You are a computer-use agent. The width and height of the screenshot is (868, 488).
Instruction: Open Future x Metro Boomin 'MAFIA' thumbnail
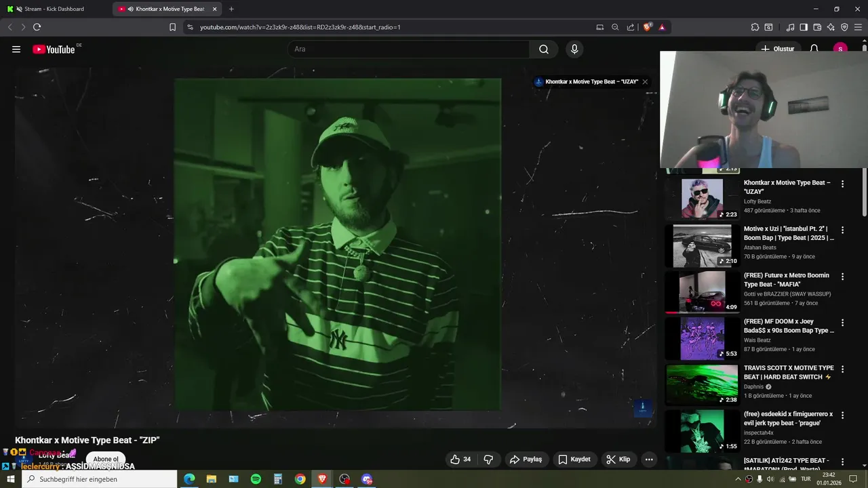tap(702, 291)
